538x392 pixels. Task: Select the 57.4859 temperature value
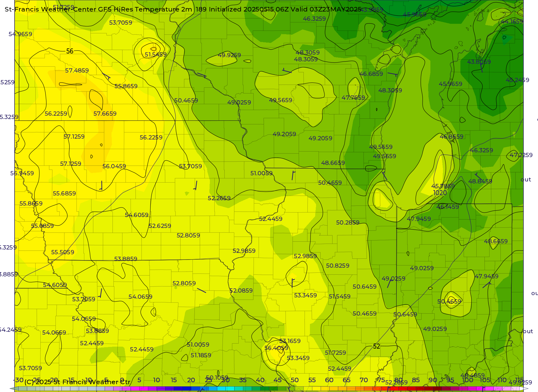[x=77, y=71]
